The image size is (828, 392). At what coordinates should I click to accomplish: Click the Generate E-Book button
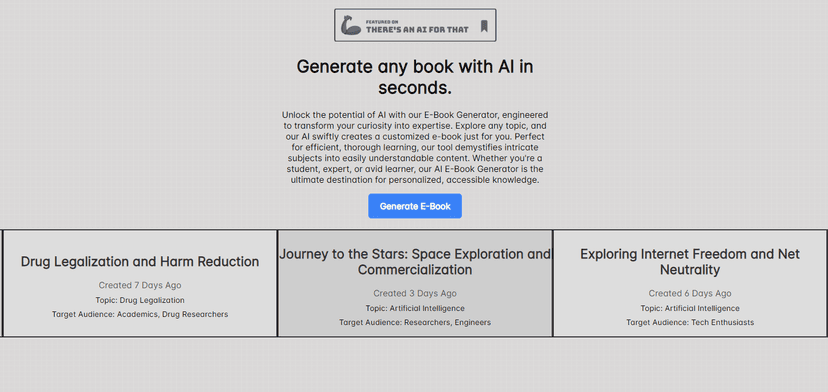click(415, 206)
